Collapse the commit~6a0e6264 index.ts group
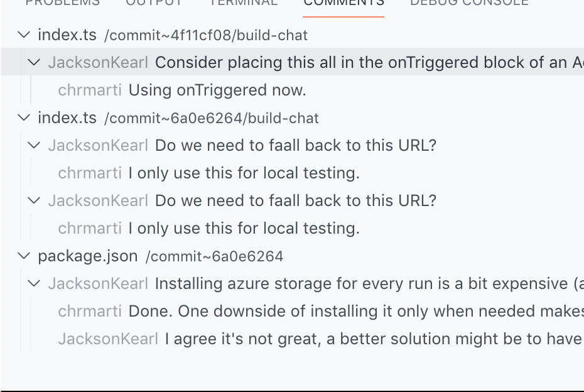 (x=23, y=117)
